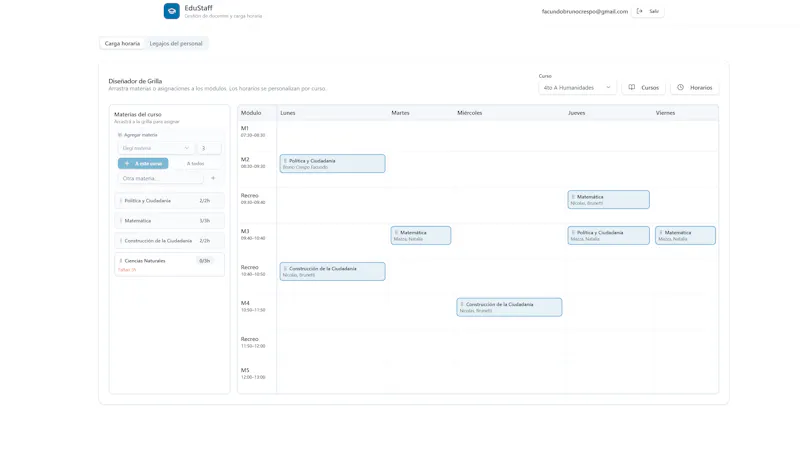
Task: Click the email facundobrunocrespo@gmail.com
Action: 585,11
